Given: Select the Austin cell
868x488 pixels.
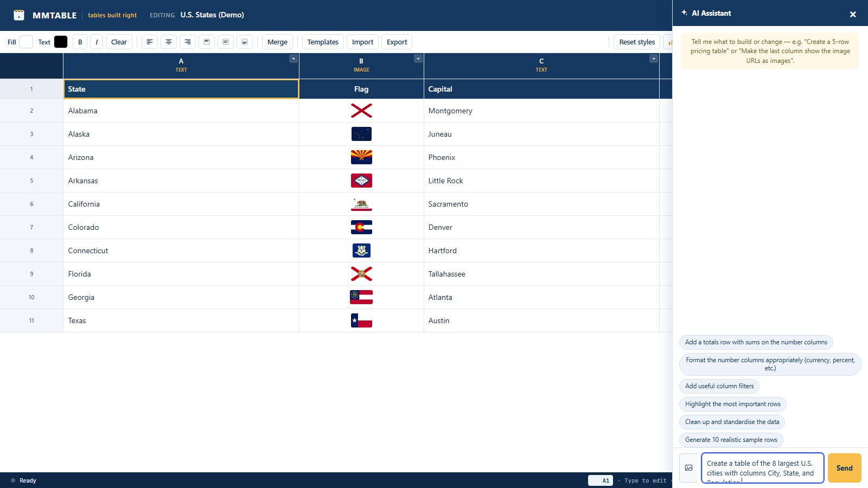Looking at the screenshot, I should click(x=541, y=320).
